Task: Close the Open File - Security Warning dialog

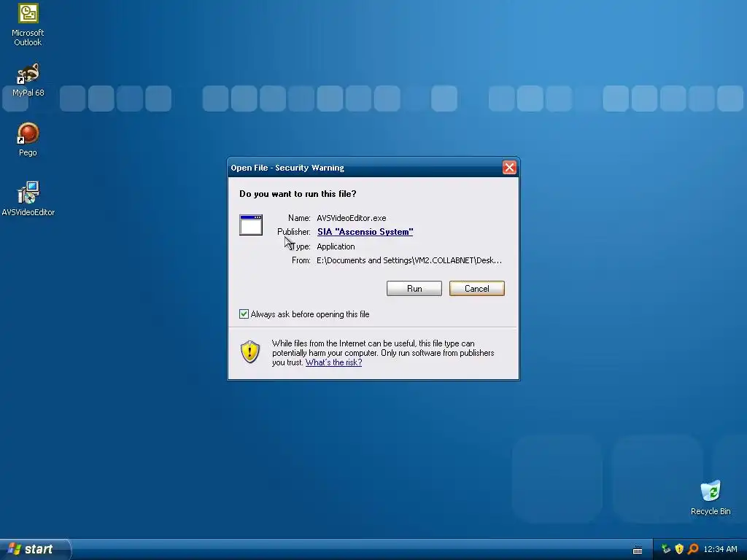Action: 509,168
